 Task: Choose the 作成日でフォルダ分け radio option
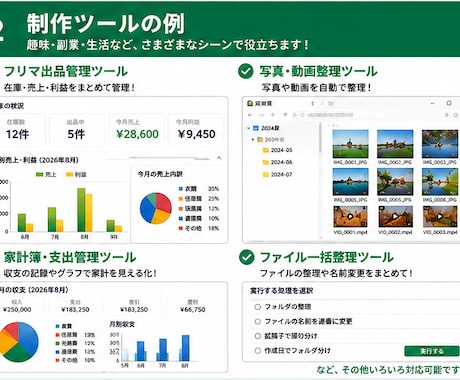pos(257,351)
